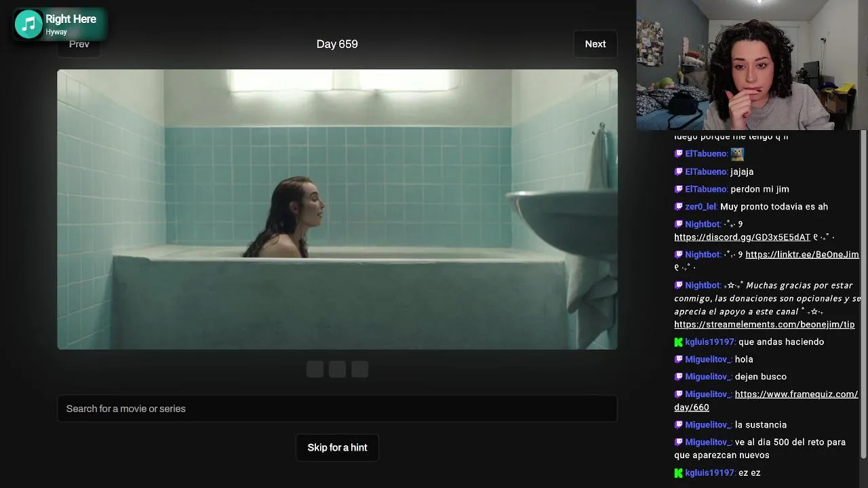Image resolution: width=868 pixels, height=488 pixels.
Task: Click the message text 'dejen busco'
Action: coord(761,377)
